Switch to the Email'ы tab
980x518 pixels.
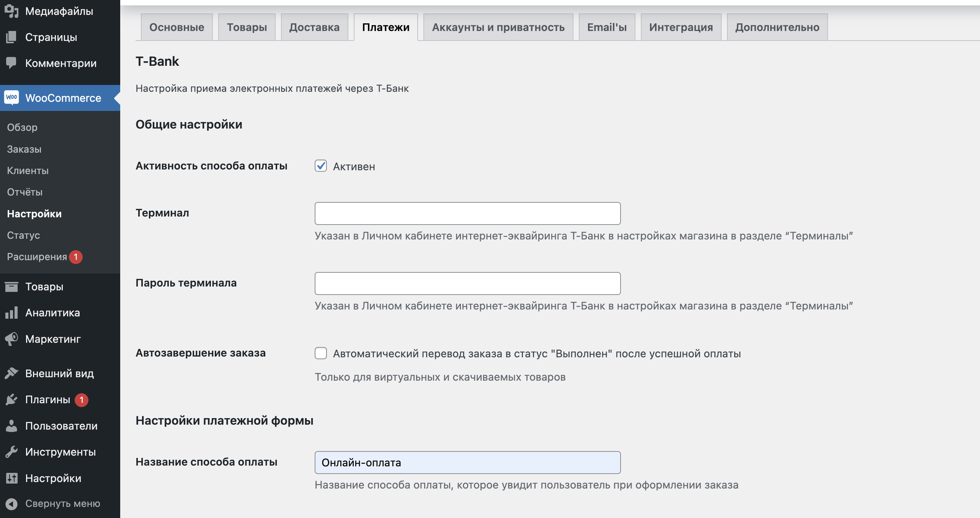pyautogui.click(x=607, y=27)
